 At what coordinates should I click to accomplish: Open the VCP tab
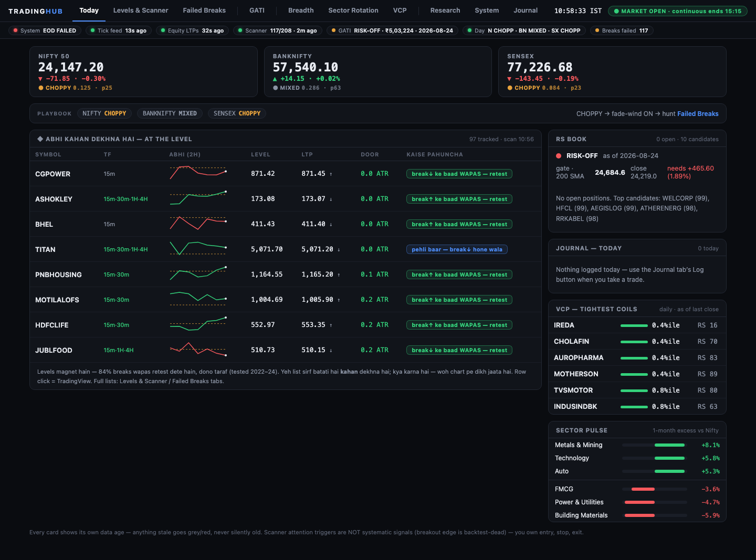click(x=400, y=10)
